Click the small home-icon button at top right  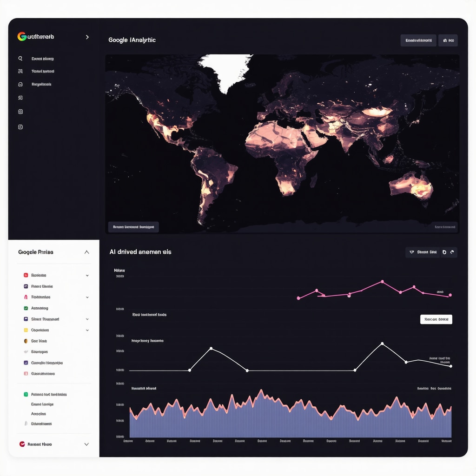(x=448, y=40)
